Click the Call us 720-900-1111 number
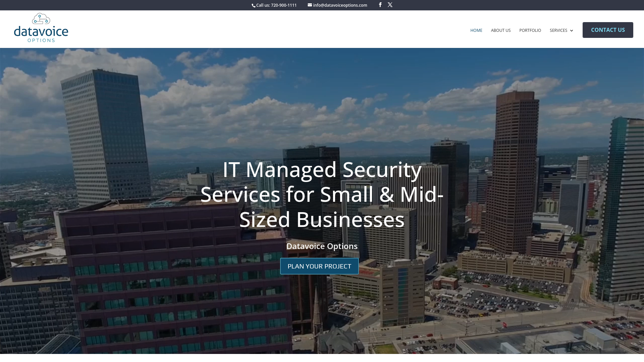644x362 pixels. click(x=276, y=5)
